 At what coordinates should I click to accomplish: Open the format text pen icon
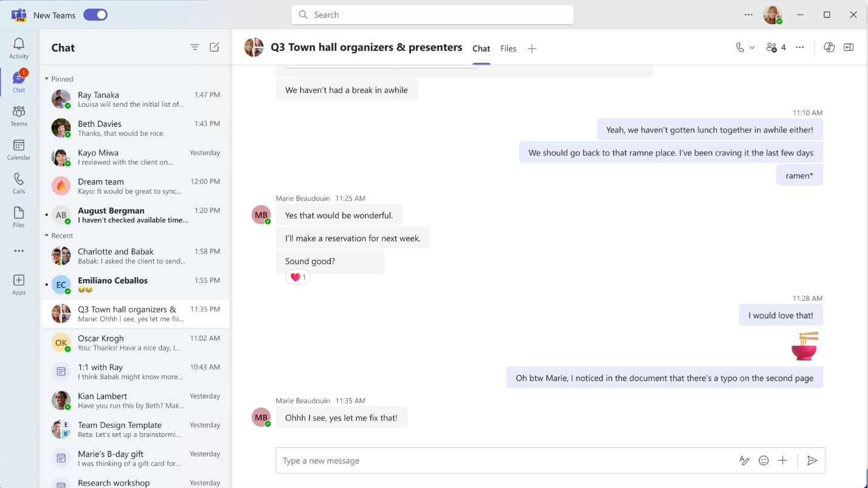744,461
